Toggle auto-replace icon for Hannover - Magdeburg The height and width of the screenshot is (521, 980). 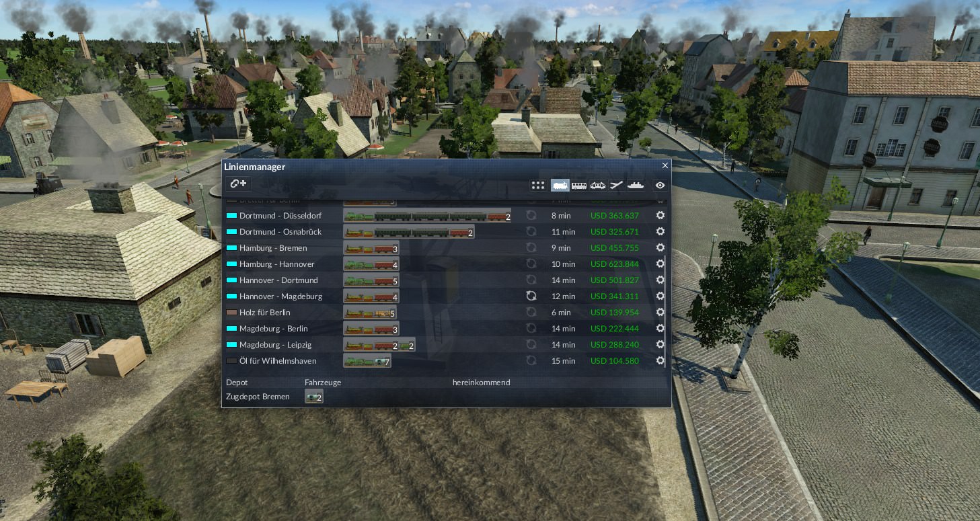point(531,296)
